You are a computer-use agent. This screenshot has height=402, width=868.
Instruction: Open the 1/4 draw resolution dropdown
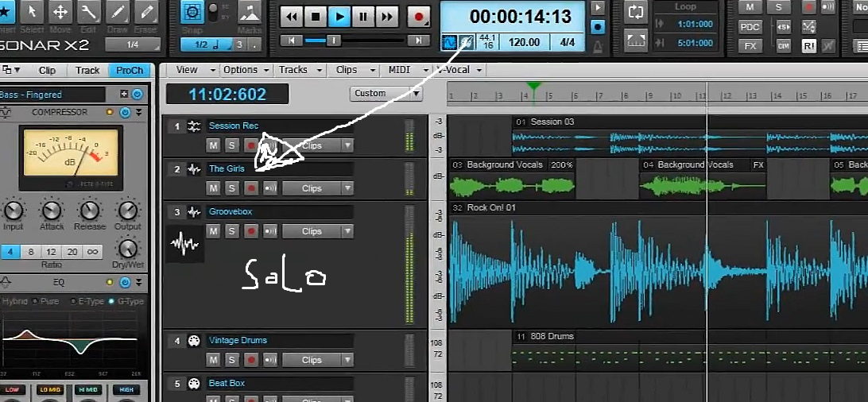133,44
